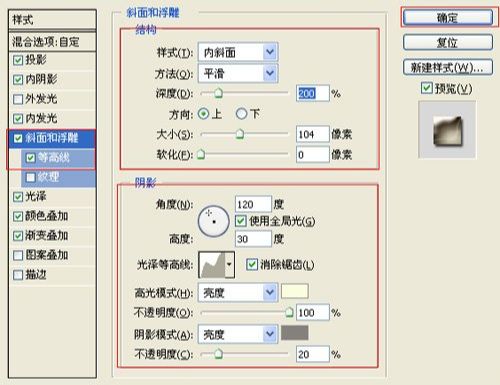Enable the 外发光 effect checkbox
The image size is (500, 385).
(18, 99)
